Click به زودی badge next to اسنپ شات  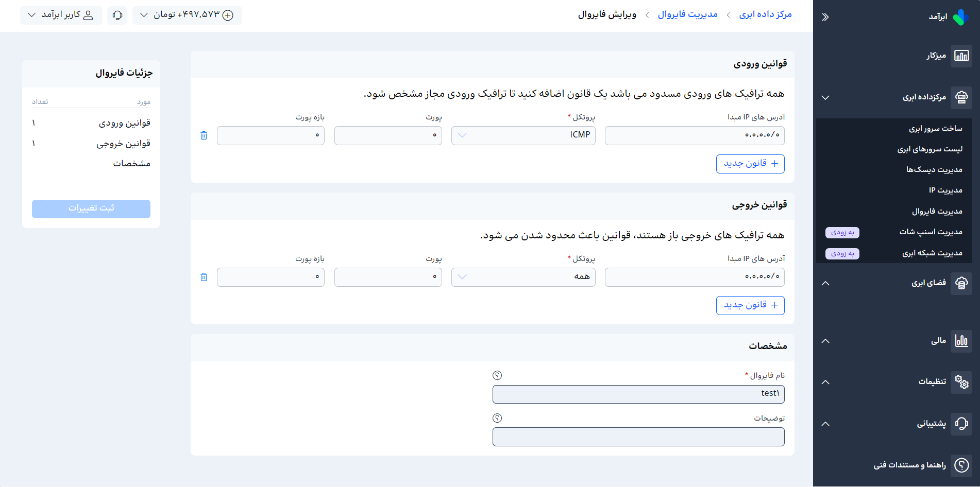pyautogui.click(x=842, y=232)
